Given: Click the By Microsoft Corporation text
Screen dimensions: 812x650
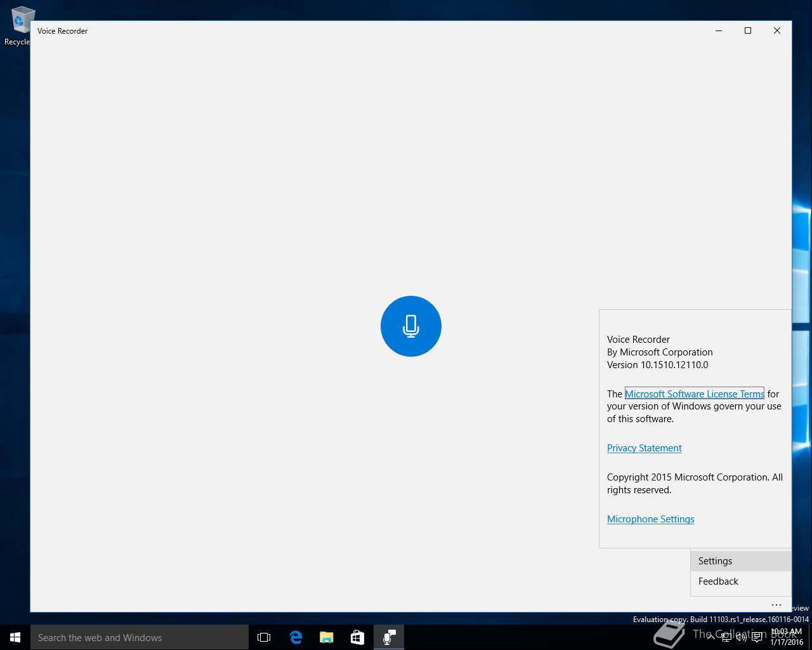Looking at the screenshot, I should pyautogui.click(x=660, y=352).
